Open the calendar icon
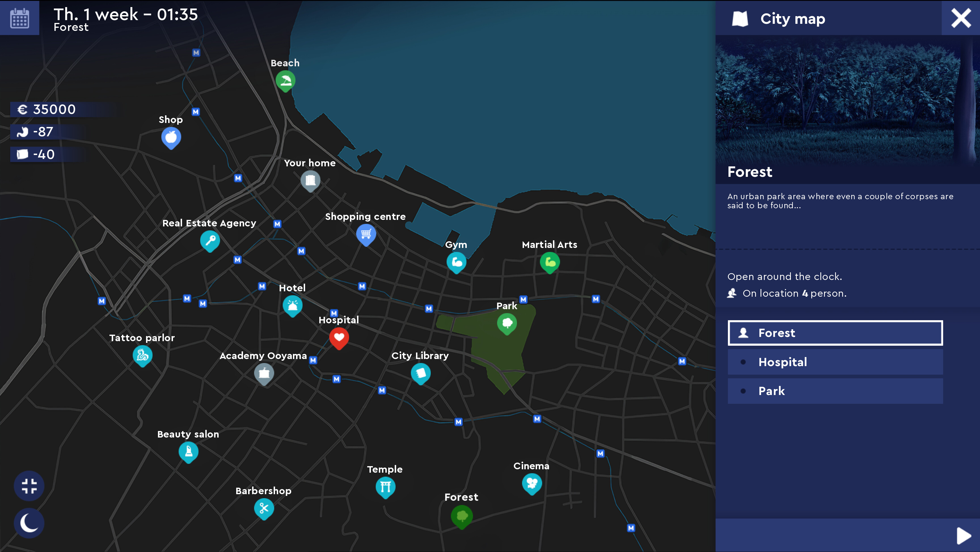 coord(19,18)
